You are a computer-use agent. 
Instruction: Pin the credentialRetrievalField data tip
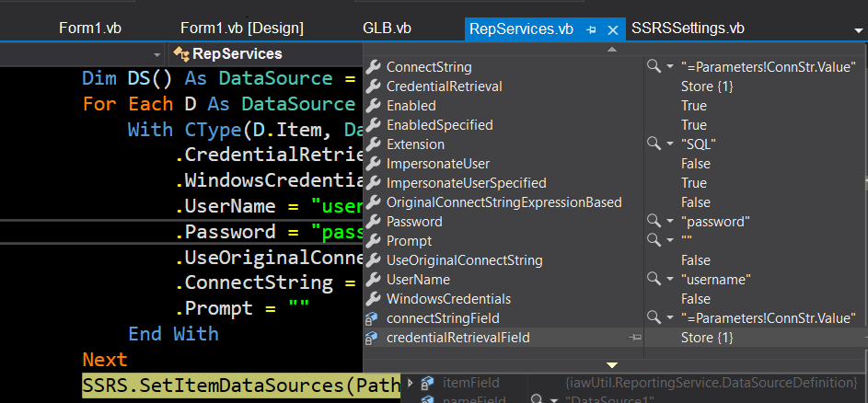(635, 338)
